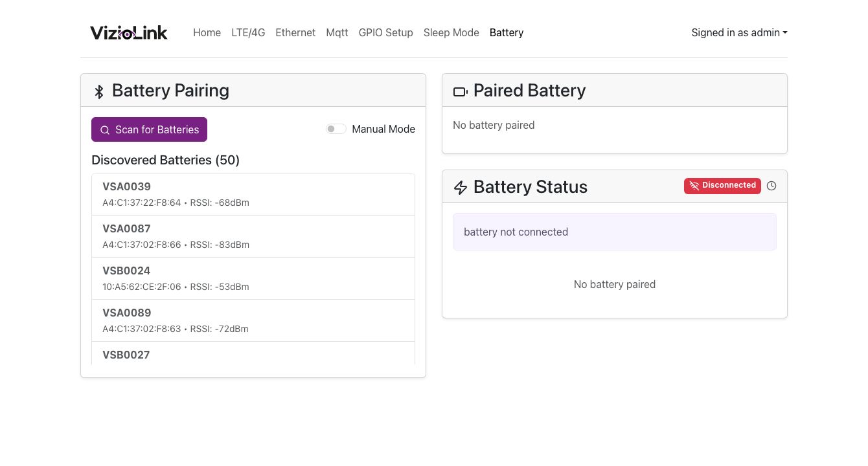Click the clock history icon in Battery Status
868x466 pixels.
click(x=771, y=186)
